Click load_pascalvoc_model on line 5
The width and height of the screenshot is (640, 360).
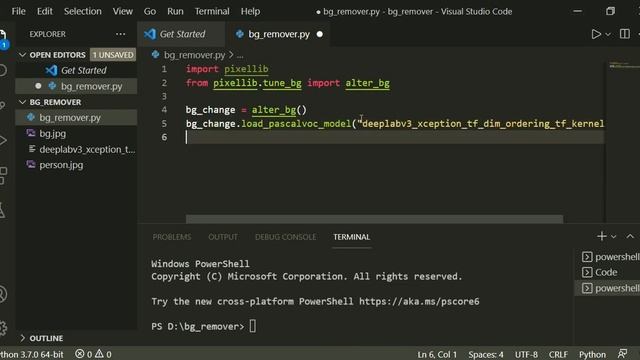(296, 124)
